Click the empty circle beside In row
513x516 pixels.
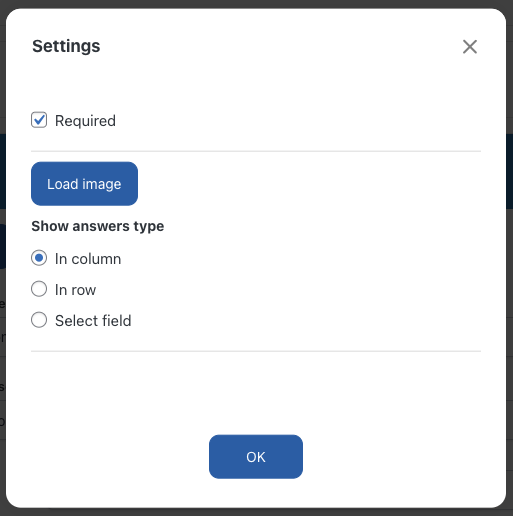click(39, 289)
